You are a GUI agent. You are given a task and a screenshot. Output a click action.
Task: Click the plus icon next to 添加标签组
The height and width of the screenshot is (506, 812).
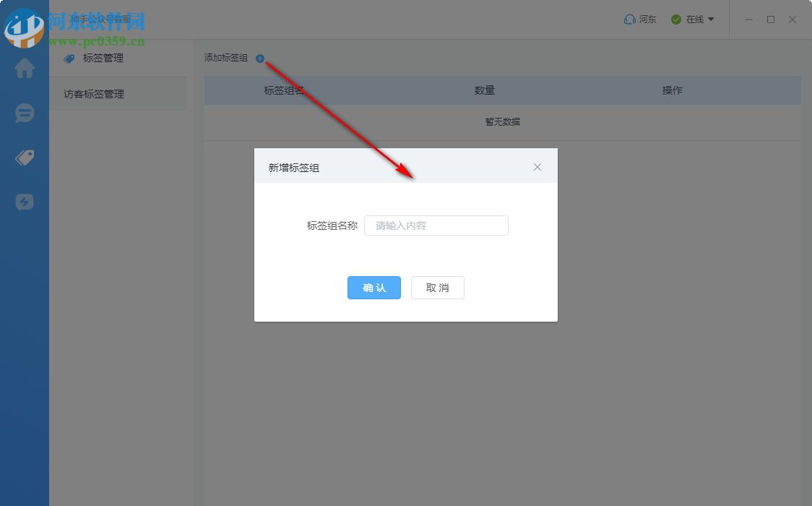(x=260, y=59)
